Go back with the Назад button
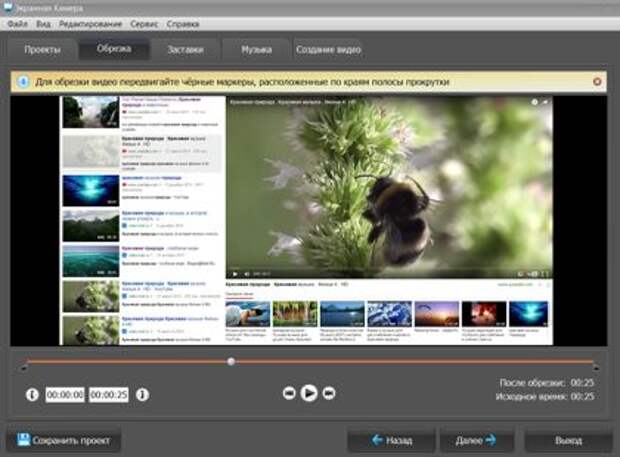The image size is (620, 457). [x=391, y=440]
